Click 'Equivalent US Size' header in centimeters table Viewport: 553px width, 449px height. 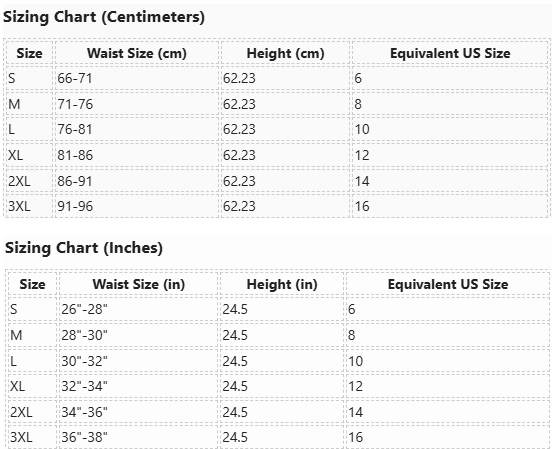click(x=450, y=53)
